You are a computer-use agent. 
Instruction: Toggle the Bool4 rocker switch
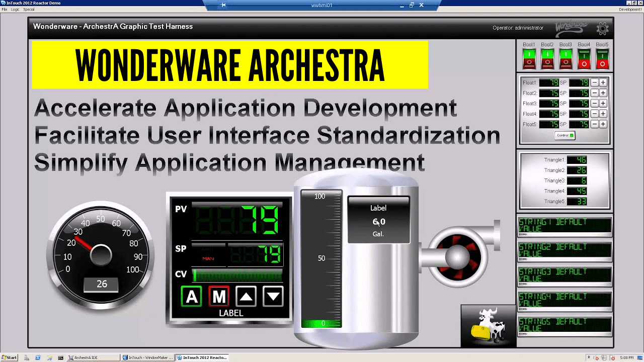[584, 59]
